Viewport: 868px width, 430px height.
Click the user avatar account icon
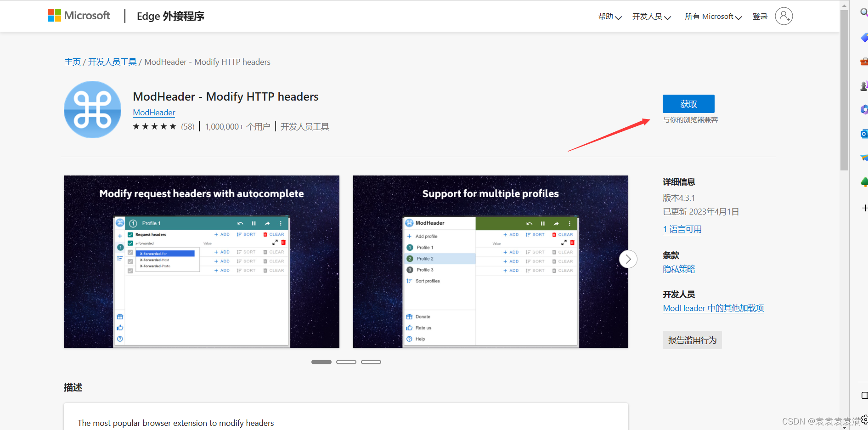(783, 16)
